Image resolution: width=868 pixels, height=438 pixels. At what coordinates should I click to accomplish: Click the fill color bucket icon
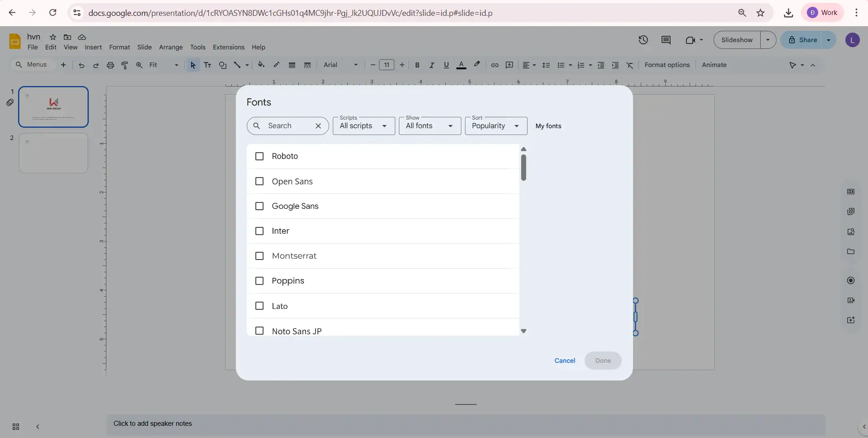click(261, 65)
